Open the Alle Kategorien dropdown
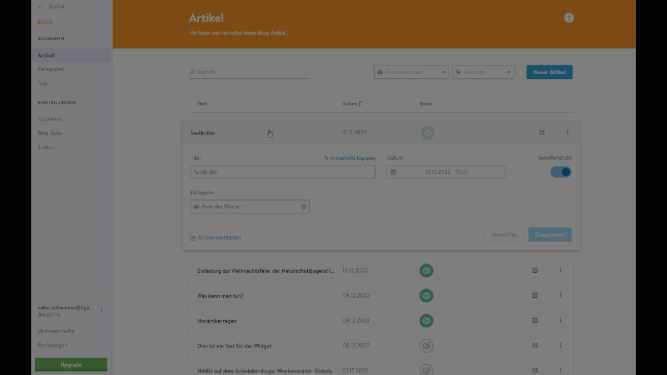Screen dimensions: 667x375 [x=411, y=72]
